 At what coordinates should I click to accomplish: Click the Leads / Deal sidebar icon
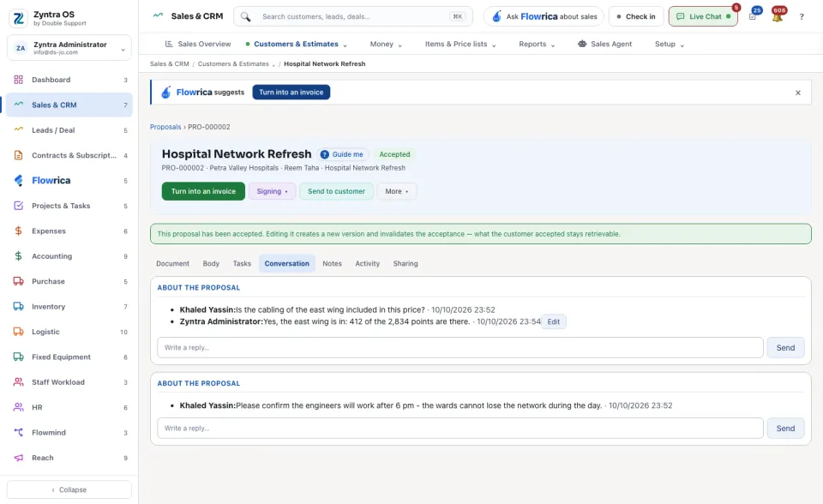coord(18,130)
